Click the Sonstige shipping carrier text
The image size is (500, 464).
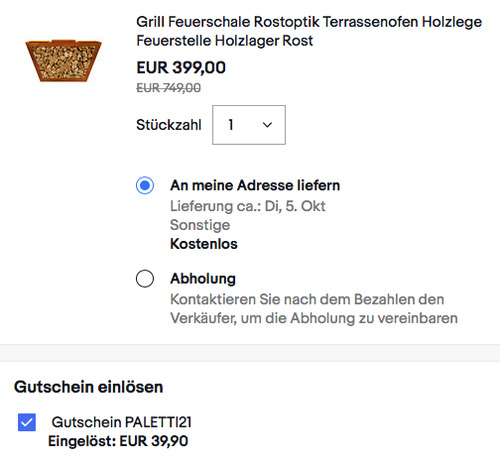coord(200,225)
